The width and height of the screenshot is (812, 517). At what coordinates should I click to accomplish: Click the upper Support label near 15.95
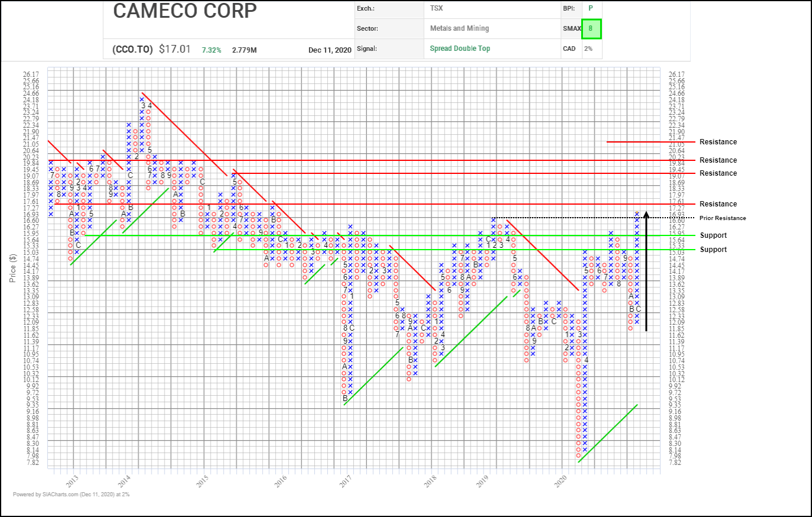(713, 235)
